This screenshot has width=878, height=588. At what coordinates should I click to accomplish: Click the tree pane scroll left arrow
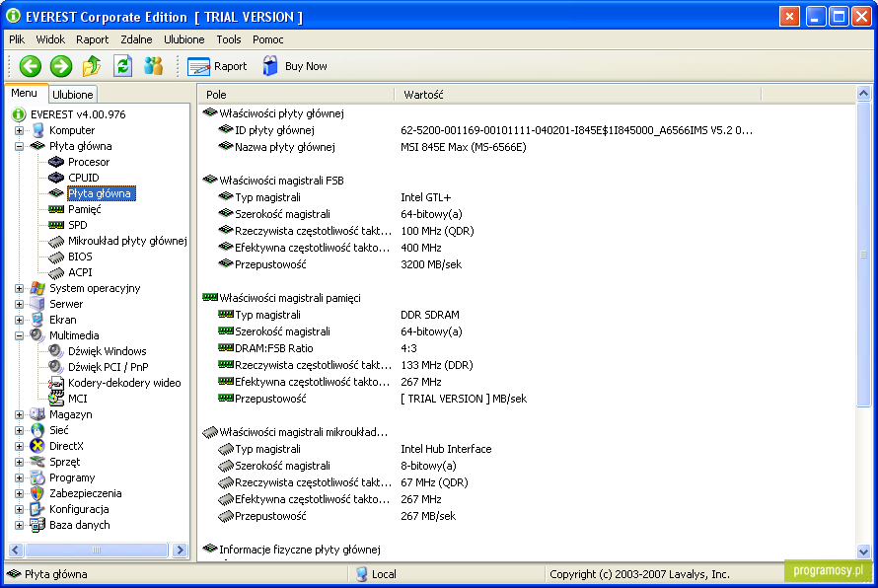[x=16, y=550]
